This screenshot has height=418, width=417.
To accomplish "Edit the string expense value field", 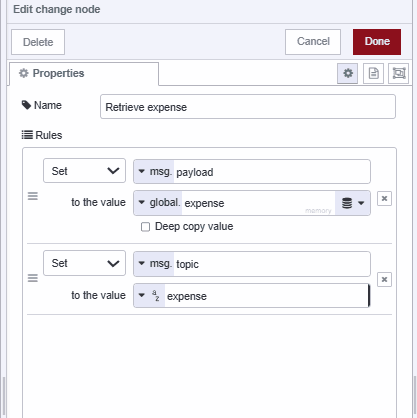I will click(x=267, y=296).
